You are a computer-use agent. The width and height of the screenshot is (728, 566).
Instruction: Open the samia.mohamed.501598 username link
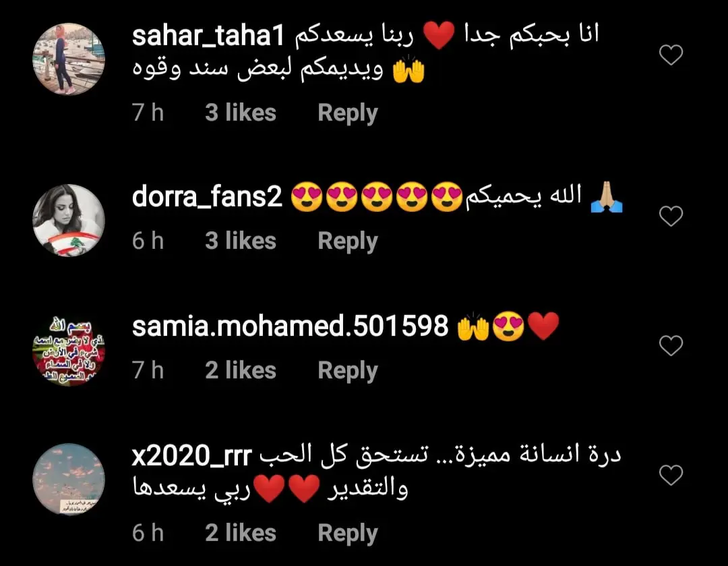[290, 326]
